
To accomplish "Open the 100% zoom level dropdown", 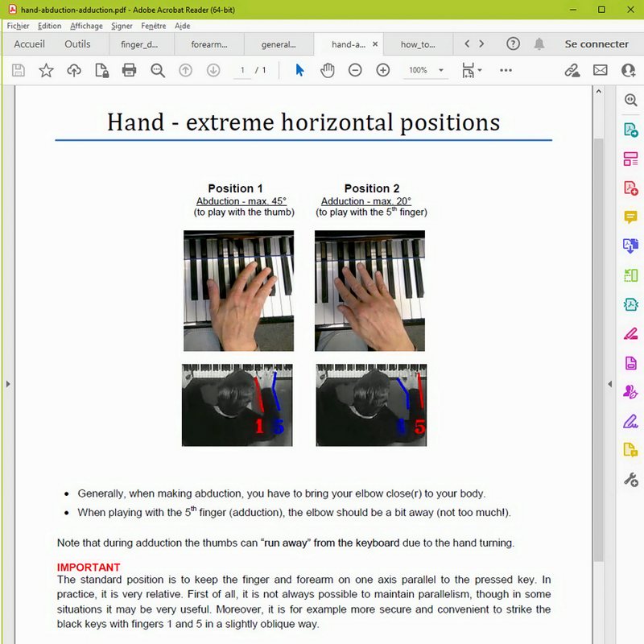I will [426, 71].
